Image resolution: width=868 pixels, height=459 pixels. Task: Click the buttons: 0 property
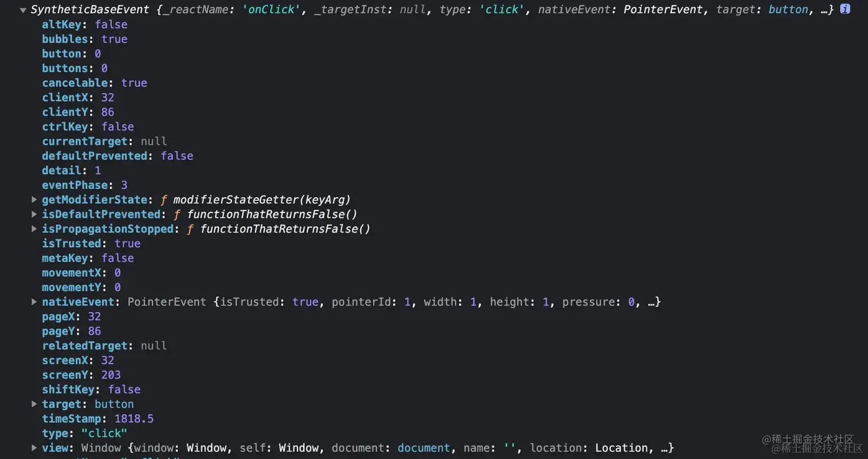[75, 68]
